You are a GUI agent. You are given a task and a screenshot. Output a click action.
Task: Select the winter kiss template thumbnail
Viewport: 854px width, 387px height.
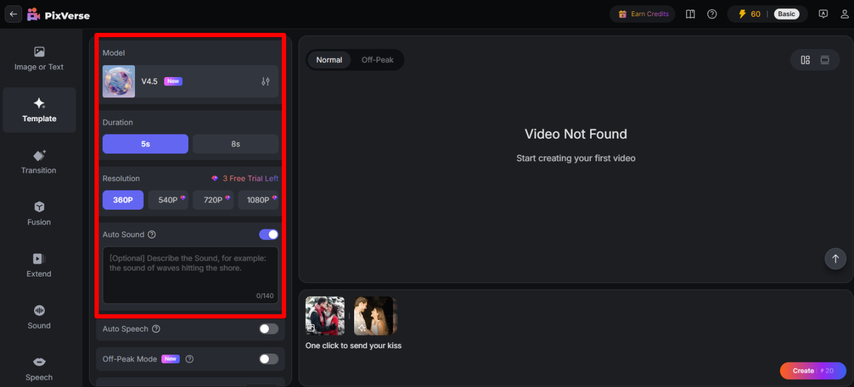325,315
